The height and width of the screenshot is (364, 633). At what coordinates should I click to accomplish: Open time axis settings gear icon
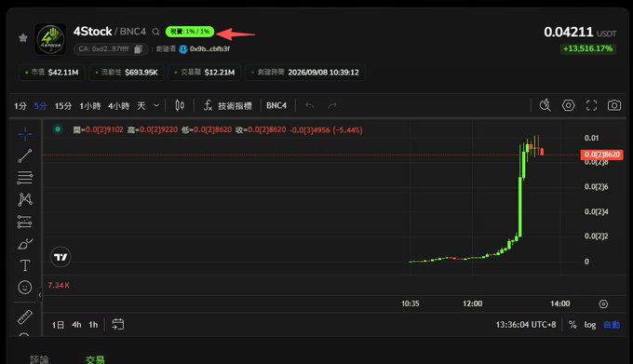pos(603,303)
